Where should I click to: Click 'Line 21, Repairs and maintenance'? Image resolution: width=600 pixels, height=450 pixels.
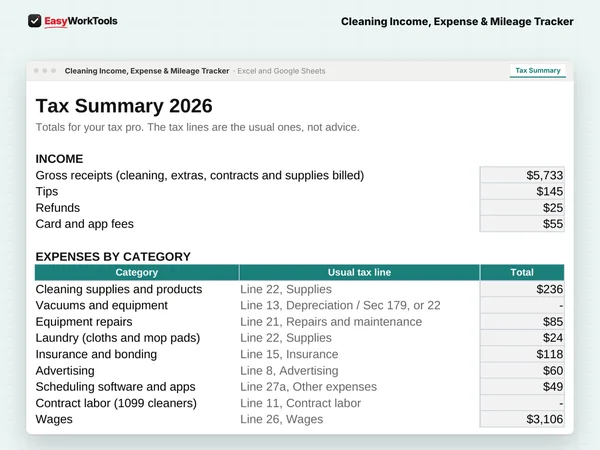[331, 322]
